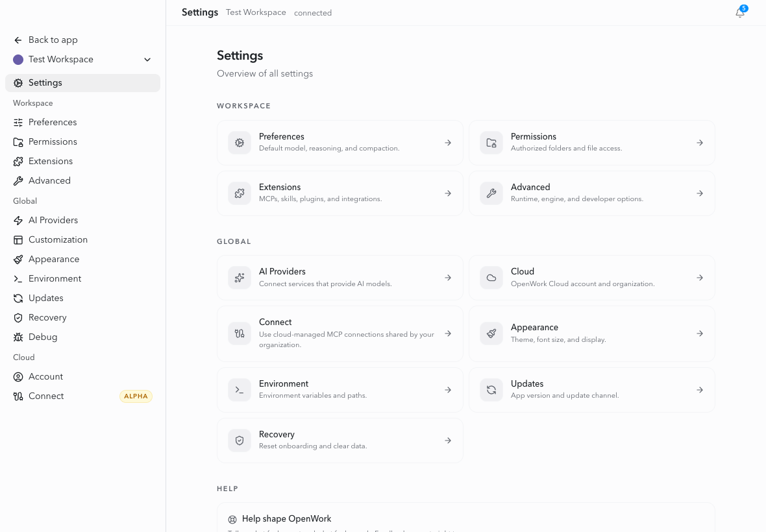Click the sidebar Updates refresh icon
The width and height of the screenshot is (766, 532).
tap(18, 298)
